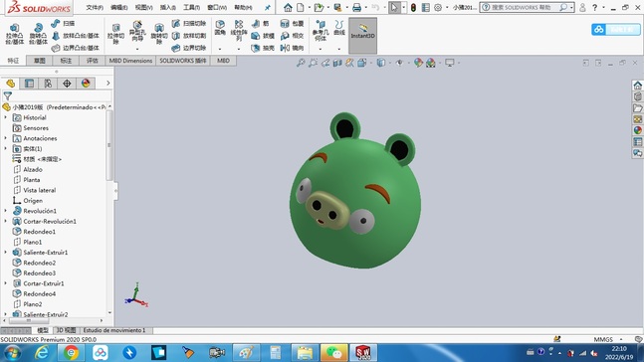The width and height of the screenshot is (644, 362).
Task: Expand the Saliente-Extruir1 feature node
Action: (5, 252)
